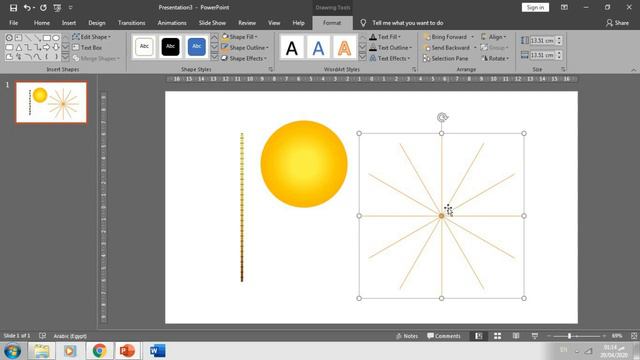Expand the WordArt Styles gallery
The width and height of the screenshot is (640, 360).
pos(362,57)
